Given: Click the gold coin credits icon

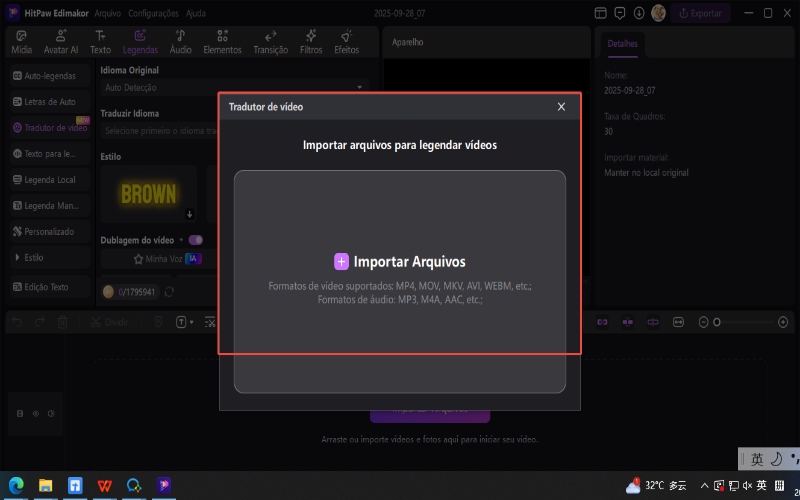Looking at the screenshot, I should tap(108, 292).
